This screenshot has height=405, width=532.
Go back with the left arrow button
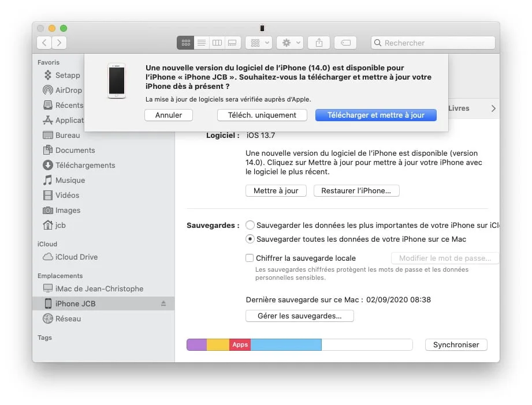tap(44, 43)
